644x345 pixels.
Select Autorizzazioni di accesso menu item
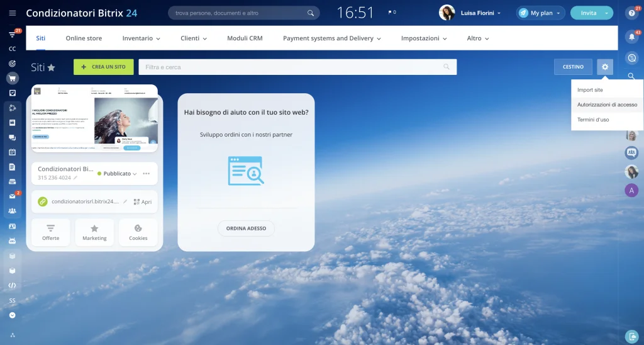click(607, 105)
